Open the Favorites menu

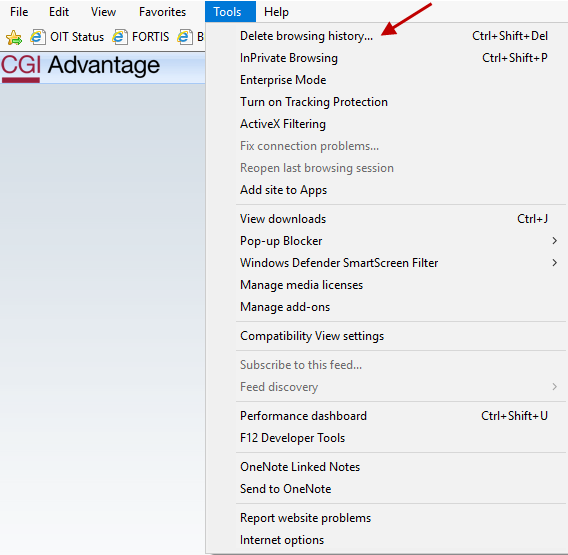point(162,12)
